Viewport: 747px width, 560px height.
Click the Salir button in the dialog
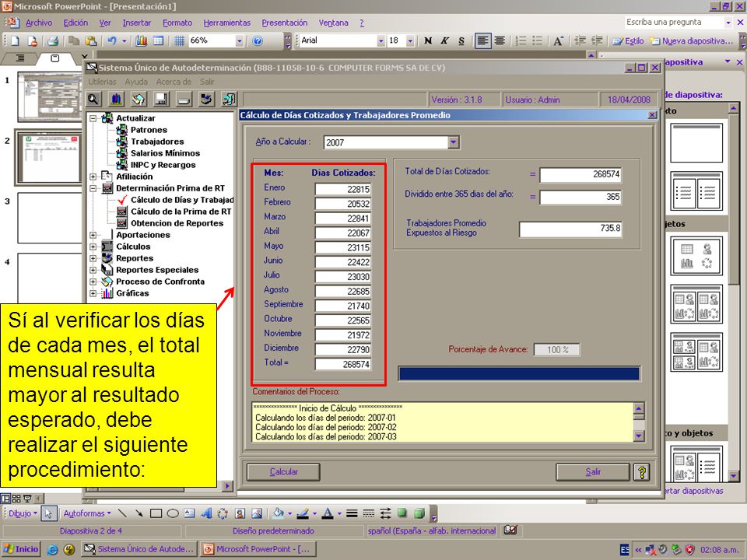click(x=593, y=472)
